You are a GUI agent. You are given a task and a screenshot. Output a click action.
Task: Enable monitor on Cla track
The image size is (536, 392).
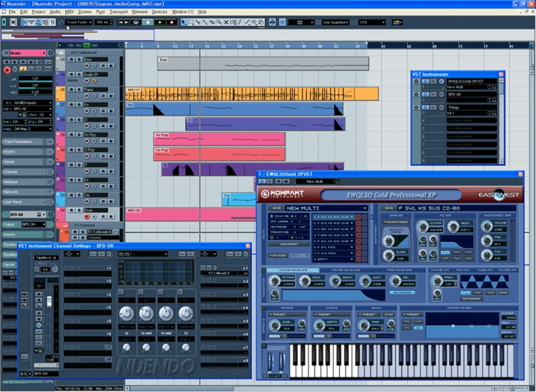[94, 201]
